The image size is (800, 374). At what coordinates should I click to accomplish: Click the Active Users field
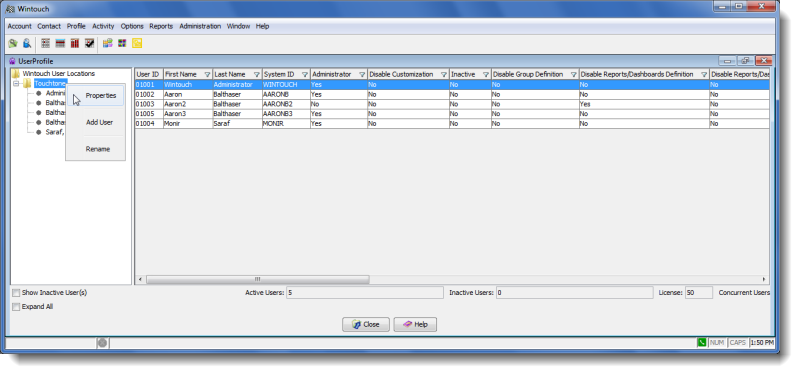click(x=365, y=293)
